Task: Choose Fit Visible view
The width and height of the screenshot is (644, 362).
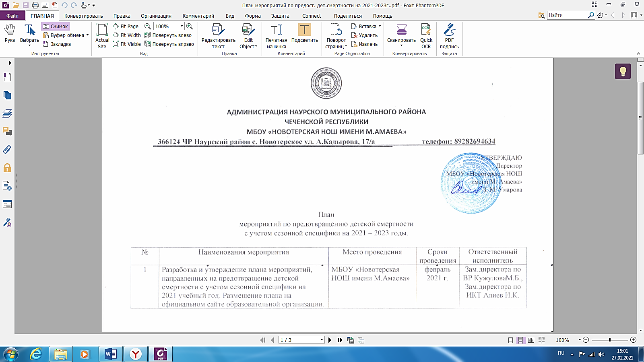Action: click(x=127, y=44)
